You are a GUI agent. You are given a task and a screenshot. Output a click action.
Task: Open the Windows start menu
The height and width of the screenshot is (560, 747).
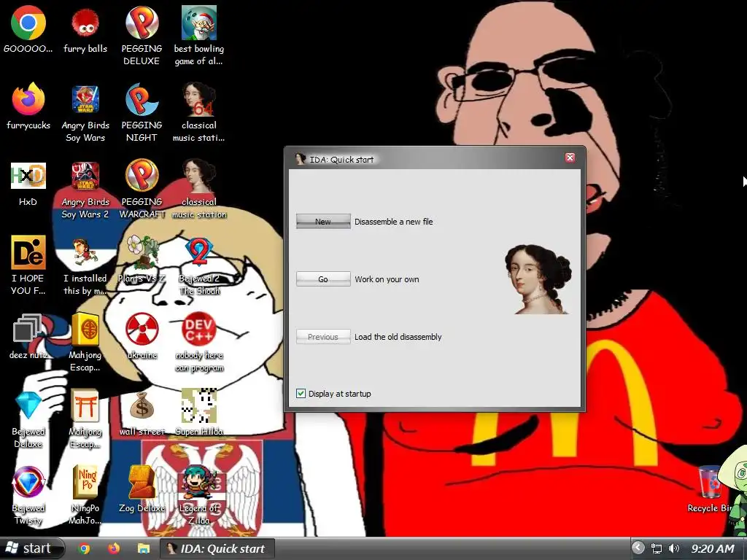31,548
